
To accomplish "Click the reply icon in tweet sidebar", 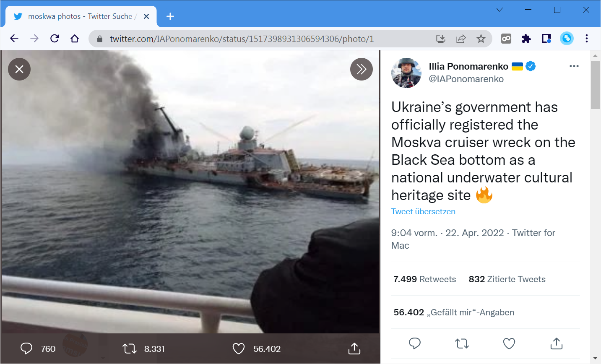I will (x=415, y=343).
